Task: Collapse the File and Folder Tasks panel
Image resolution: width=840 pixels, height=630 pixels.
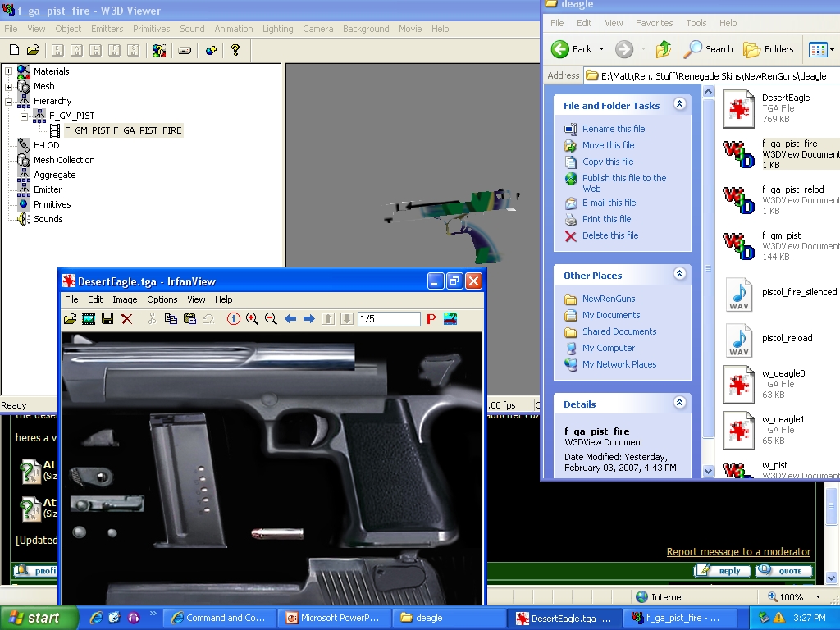Action: click(x=678, y=105)
